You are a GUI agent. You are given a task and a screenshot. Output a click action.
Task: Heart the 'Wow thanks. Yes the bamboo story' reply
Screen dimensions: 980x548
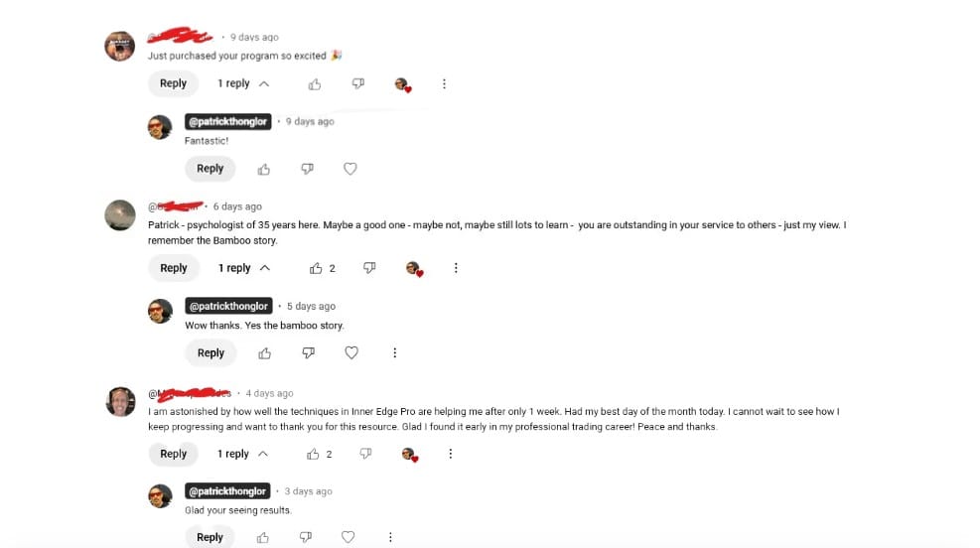point(351,353)
